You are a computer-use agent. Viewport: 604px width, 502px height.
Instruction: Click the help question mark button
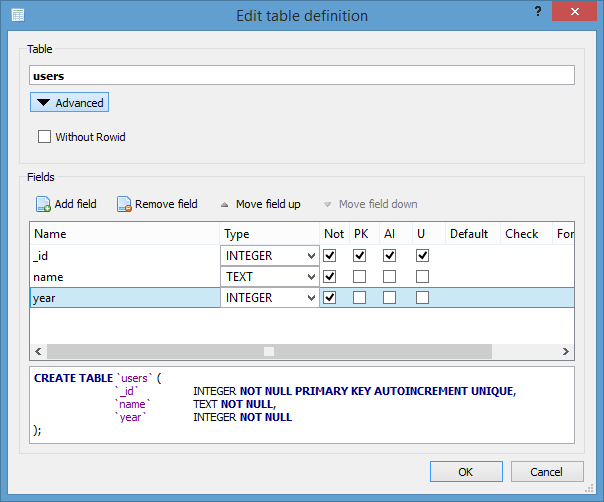click(539, 14)
